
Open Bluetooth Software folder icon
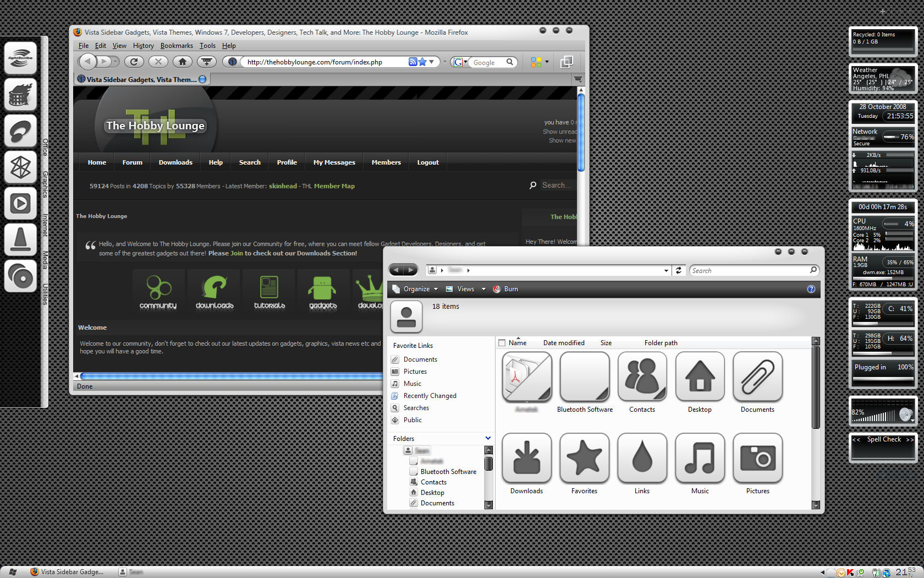(x=585, y=378)
